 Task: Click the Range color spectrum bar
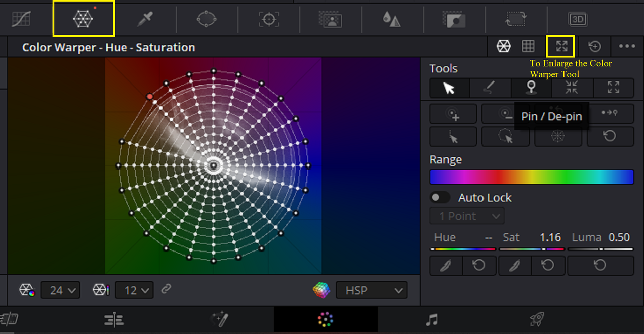531,177
